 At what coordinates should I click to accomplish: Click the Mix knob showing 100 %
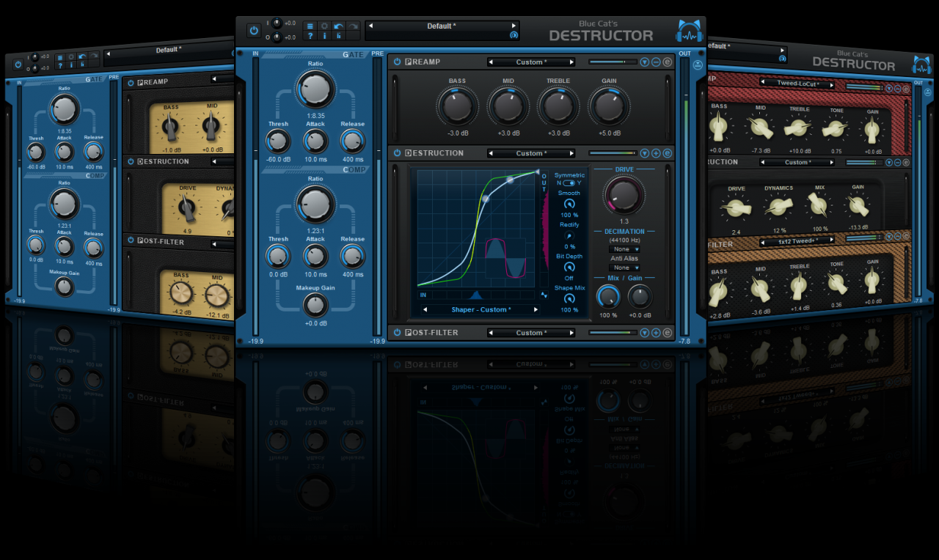click(608, 297)
